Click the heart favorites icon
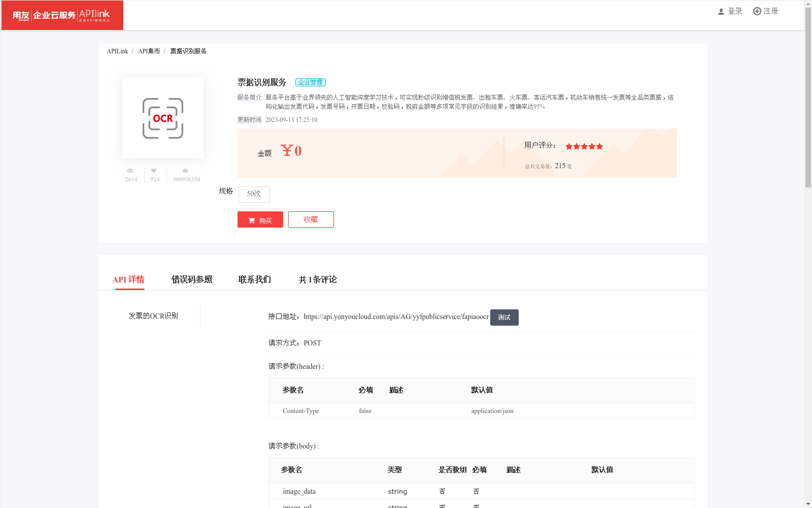 [154, 171]
